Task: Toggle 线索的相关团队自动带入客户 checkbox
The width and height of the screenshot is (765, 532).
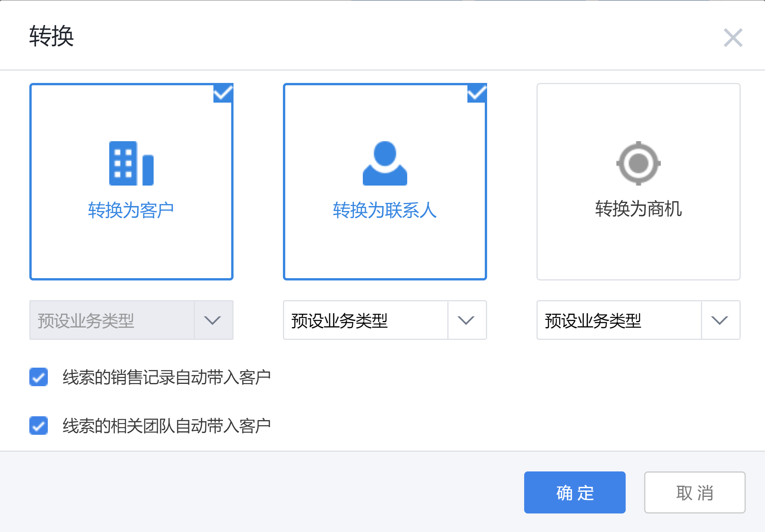Action: [x=39, y=426]
